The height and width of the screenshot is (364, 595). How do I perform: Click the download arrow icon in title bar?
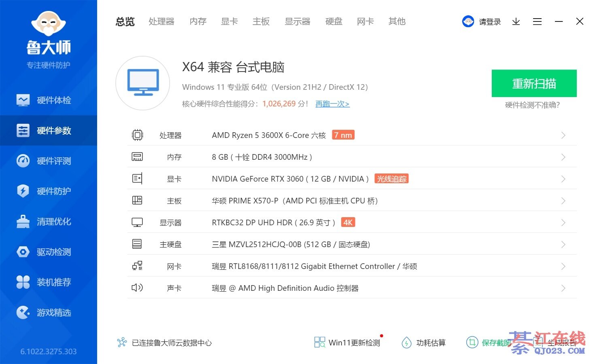coord(516,21)
